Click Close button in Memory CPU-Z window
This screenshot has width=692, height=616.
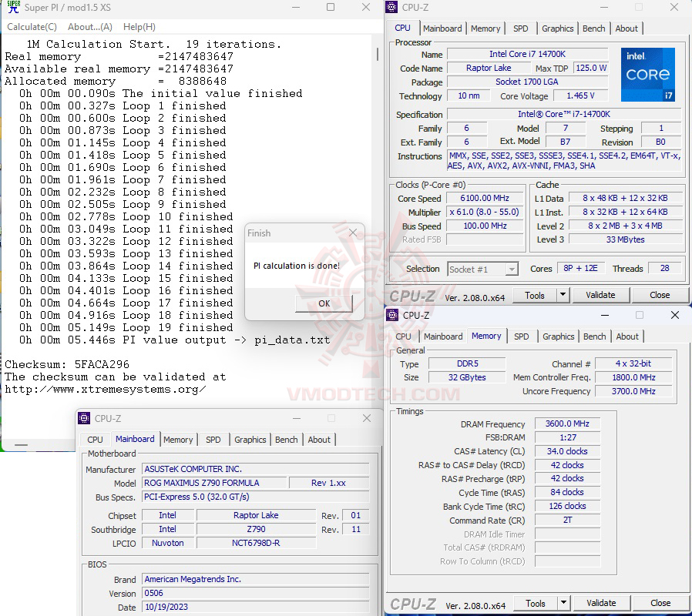[660, 603]
